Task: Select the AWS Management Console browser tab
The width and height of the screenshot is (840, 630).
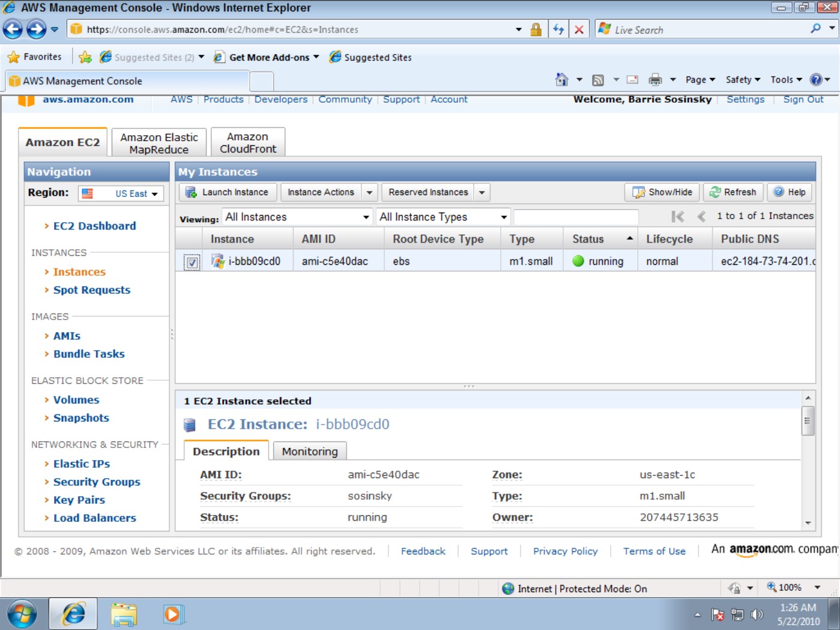Action: pyautogui.click(x=127, y=81)
